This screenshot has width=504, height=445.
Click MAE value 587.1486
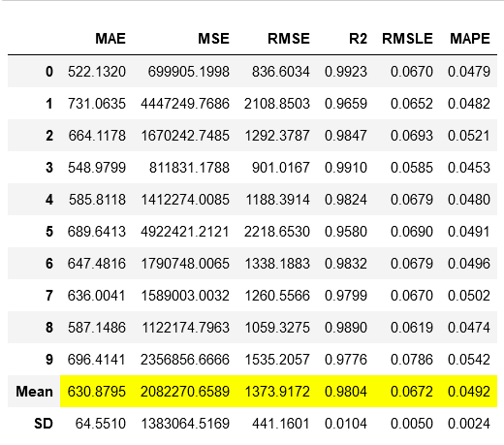[97, 328]
